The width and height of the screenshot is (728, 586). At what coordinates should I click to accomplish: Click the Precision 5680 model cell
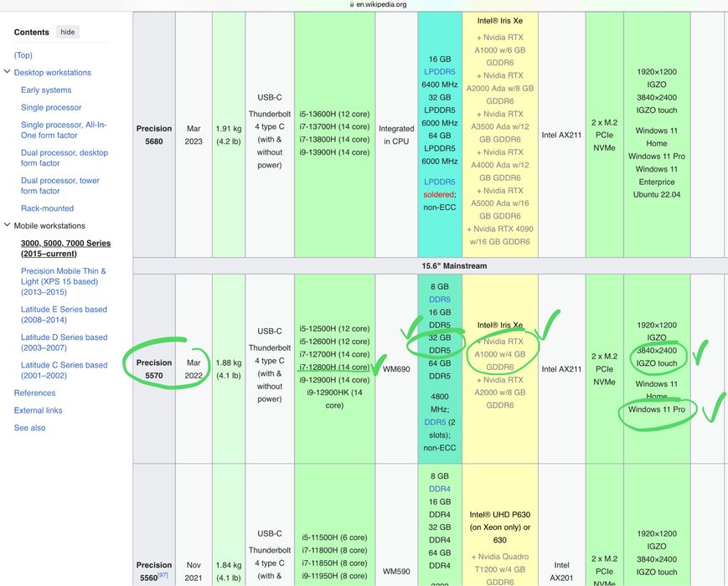154,135
